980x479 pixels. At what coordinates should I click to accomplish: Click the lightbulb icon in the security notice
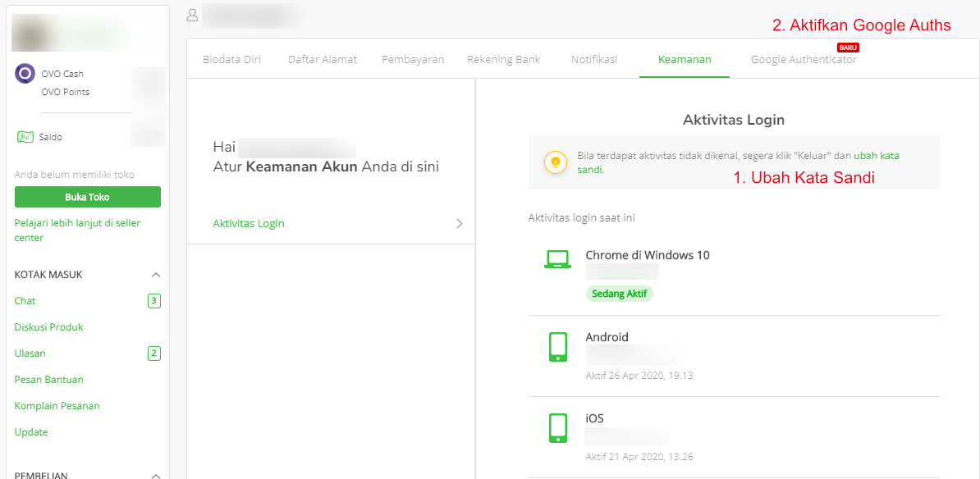(556, 162)
